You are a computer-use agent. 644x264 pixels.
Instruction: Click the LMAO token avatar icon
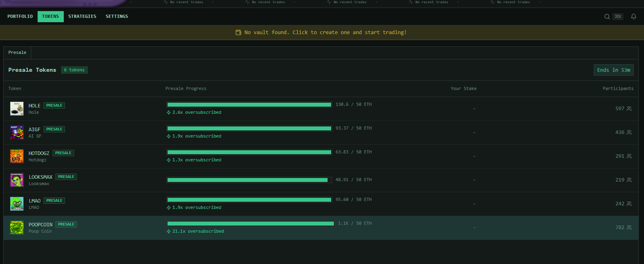tap(17, 203)
